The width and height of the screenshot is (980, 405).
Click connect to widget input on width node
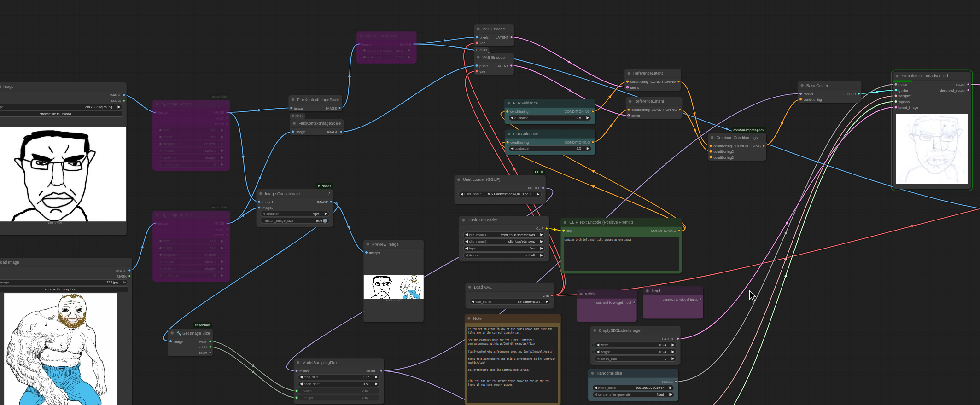(613, 303)
